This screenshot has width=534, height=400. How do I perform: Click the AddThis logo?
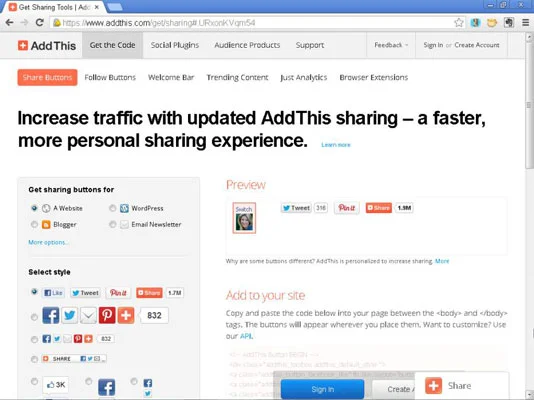tap(47, 45)
